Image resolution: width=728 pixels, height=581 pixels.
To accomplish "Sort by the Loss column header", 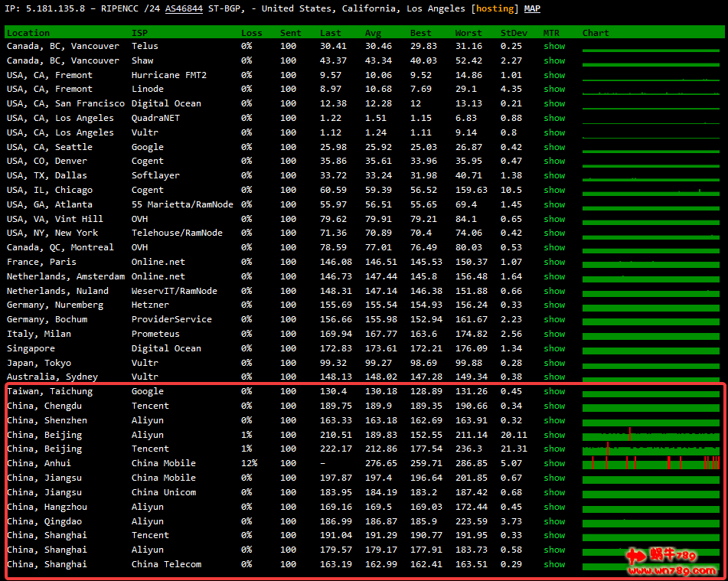I will coord(251,33).
